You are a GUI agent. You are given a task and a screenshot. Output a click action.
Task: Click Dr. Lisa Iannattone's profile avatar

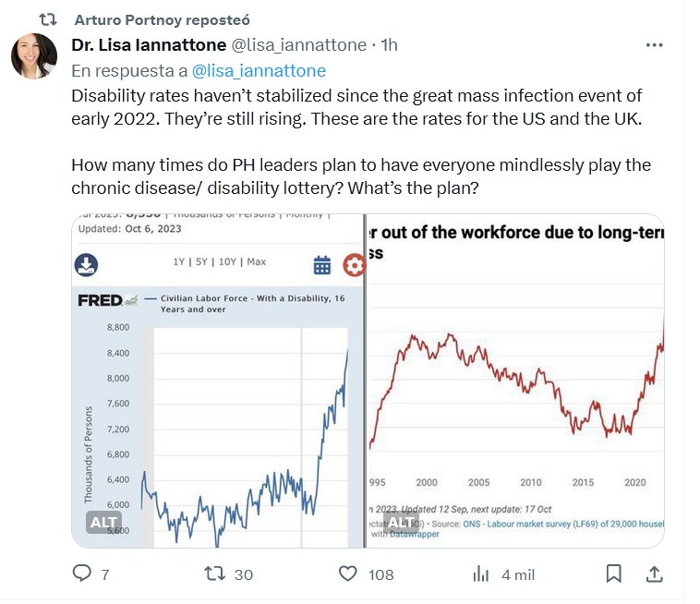click(x=34, y=56)
